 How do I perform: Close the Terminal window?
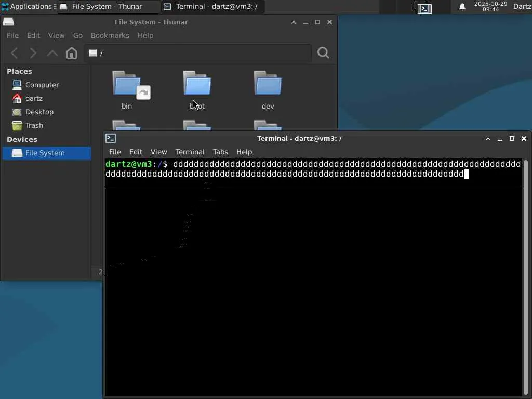click(x=524, y=138)
